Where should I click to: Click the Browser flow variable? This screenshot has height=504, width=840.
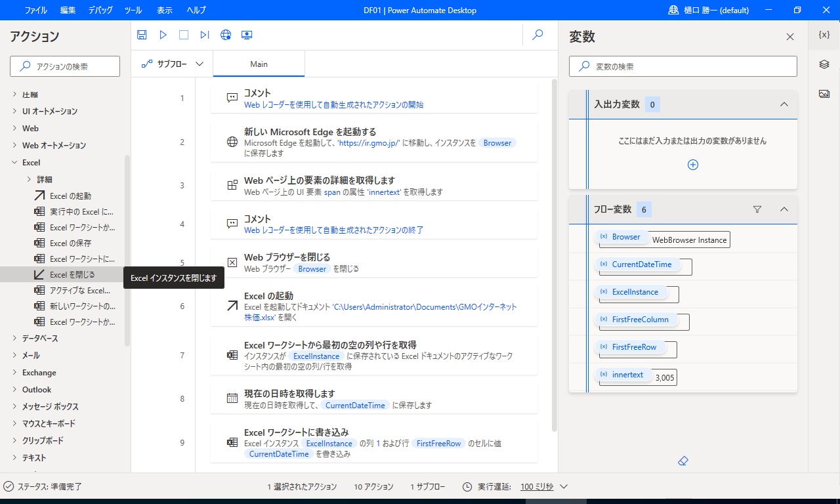tap(621, 237)
